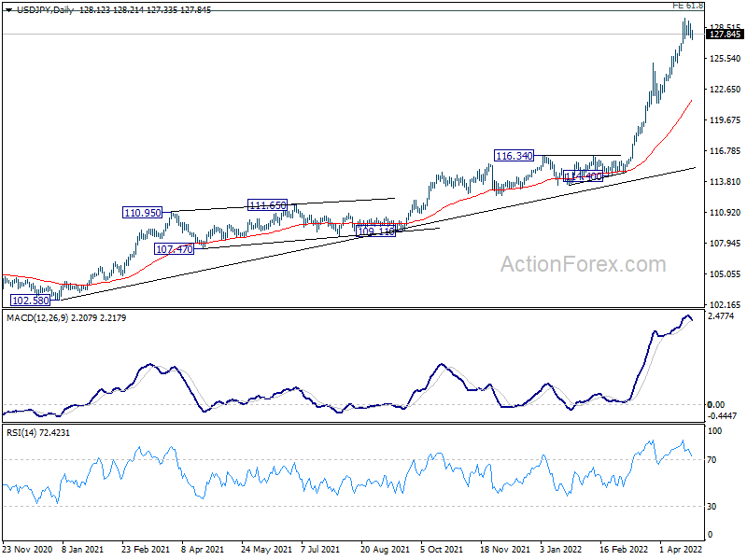
Task: Click the 122.650 price axis value
Action: (x=725, y=90)
